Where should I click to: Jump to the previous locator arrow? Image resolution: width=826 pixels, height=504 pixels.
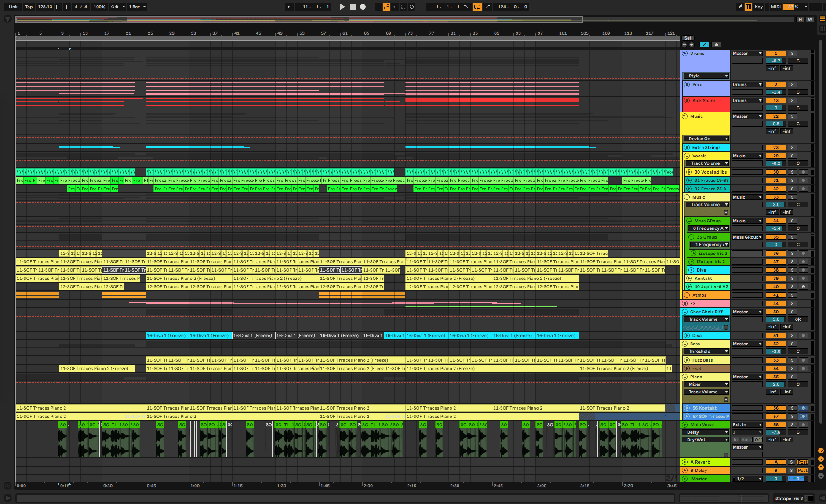(684, 45)
